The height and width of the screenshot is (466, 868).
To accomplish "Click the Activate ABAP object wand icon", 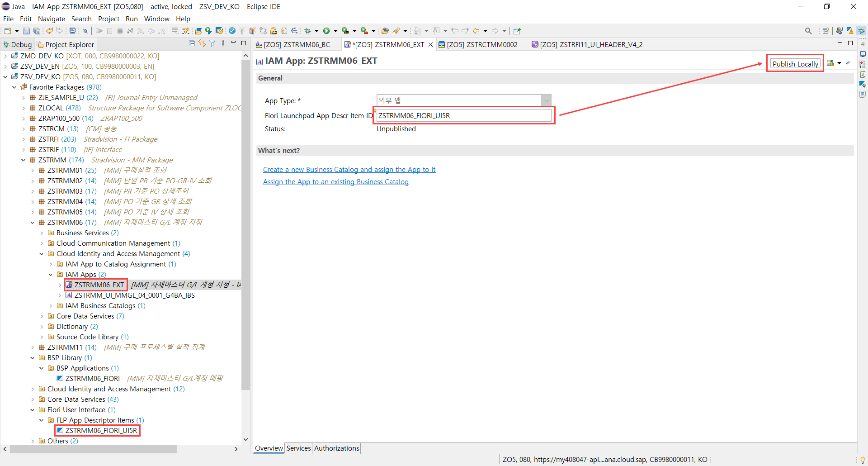I will (242, 31).
